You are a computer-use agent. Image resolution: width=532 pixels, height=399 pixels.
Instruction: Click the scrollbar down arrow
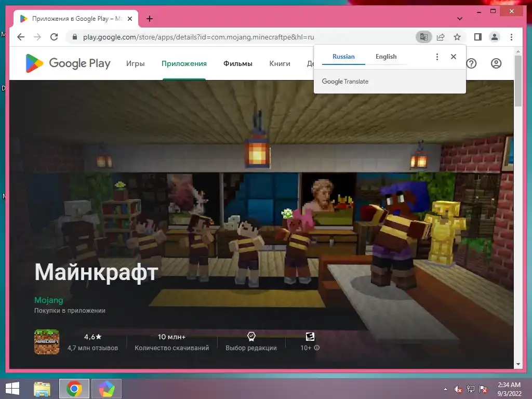click(x=518, y=364)
